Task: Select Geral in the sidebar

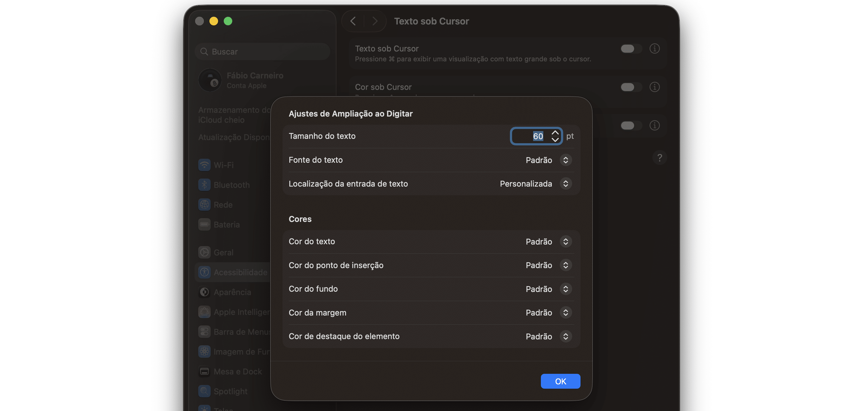Action: coord(223,252)
